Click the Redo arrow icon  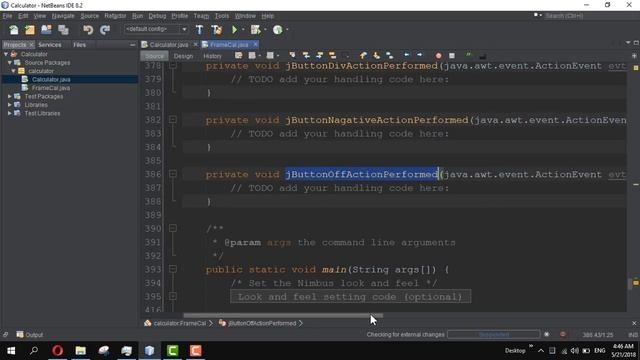[x=105, y=29]
